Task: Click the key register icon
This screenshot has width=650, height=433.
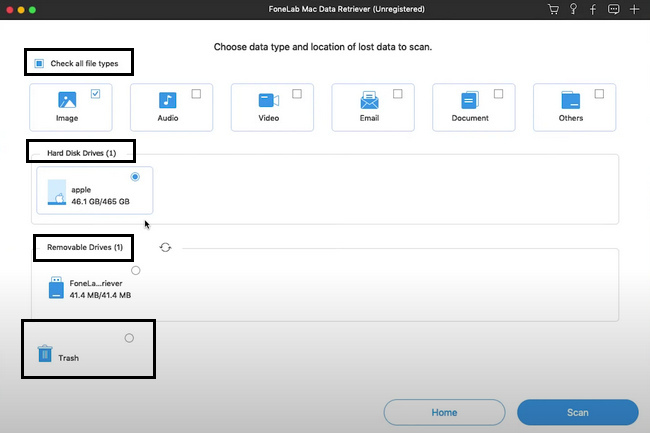Action: pos(573,9)
